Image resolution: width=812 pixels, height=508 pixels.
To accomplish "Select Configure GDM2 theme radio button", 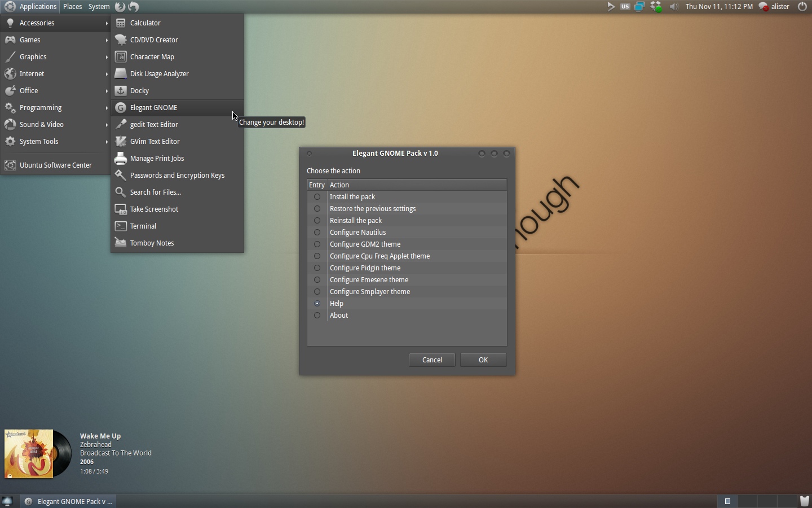I will 317,244.
